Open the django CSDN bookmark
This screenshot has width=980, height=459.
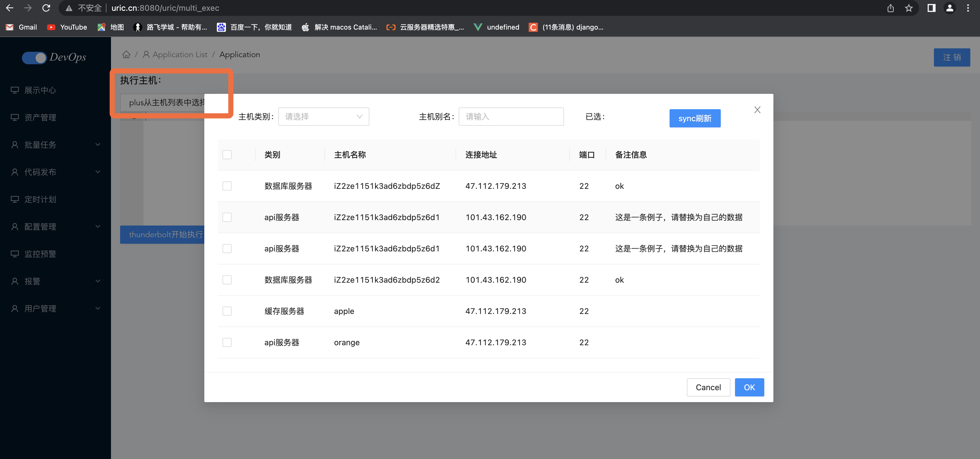[x=566, y=27]
